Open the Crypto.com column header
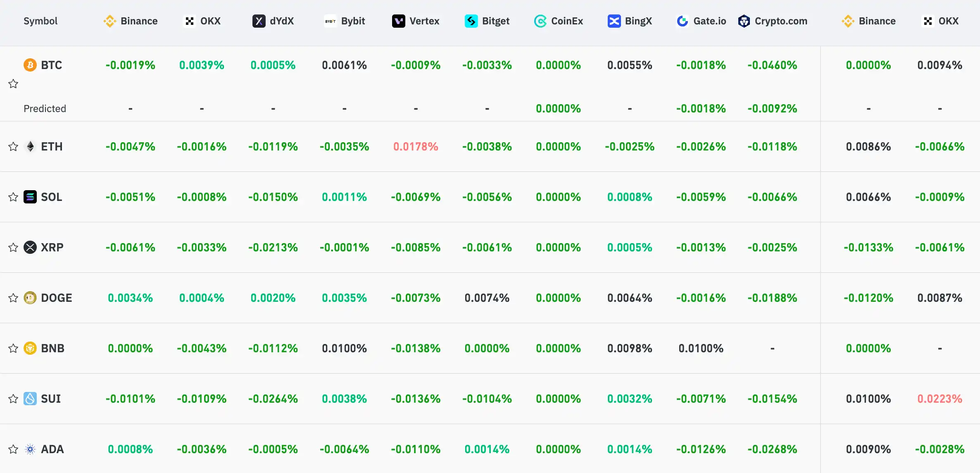 click(x=773, y=21)
